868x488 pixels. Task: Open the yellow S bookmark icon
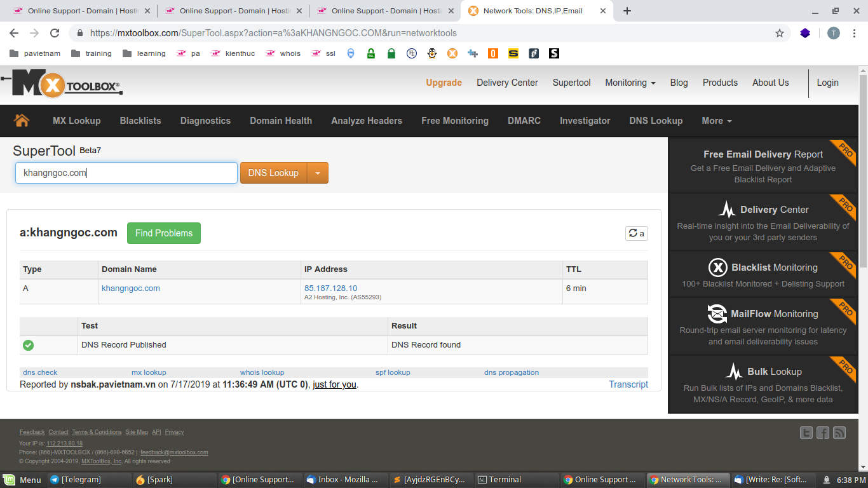[x=513, y=53]
